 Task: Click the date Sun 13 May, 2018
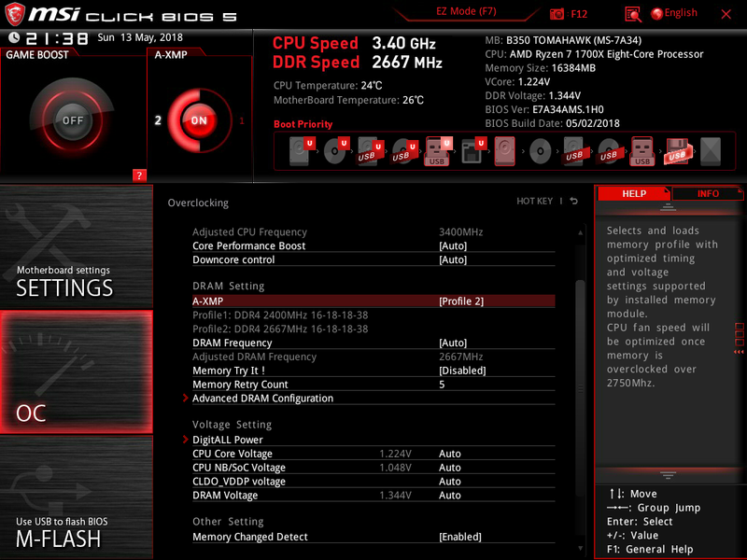point(140,37)
